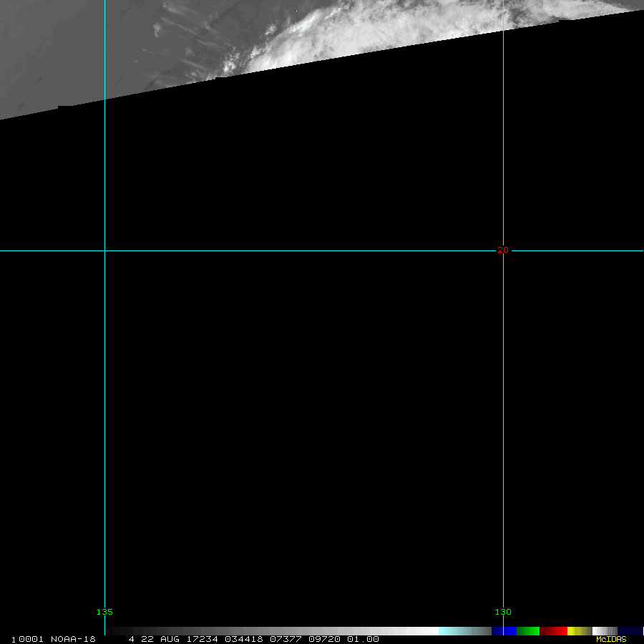Select the blue segment of color bar
Viewport: 644px width, 644px height.
(504, 631)
